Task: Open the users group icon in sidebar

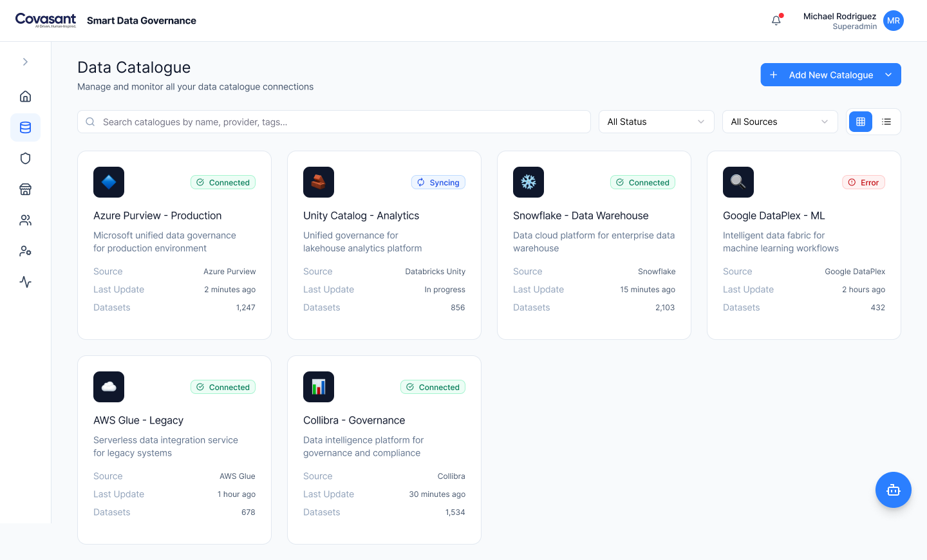Action: (x=25, y=220)
